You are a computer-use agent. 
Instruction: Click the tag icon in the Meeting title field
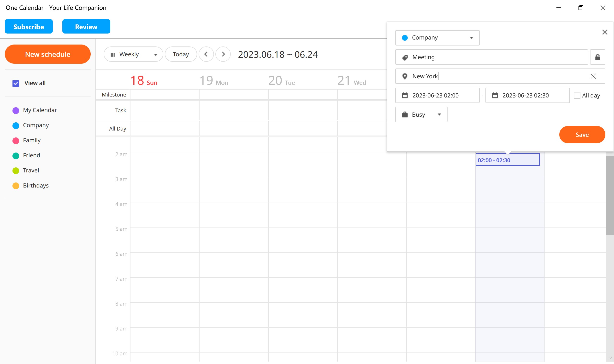coord(405,57)
